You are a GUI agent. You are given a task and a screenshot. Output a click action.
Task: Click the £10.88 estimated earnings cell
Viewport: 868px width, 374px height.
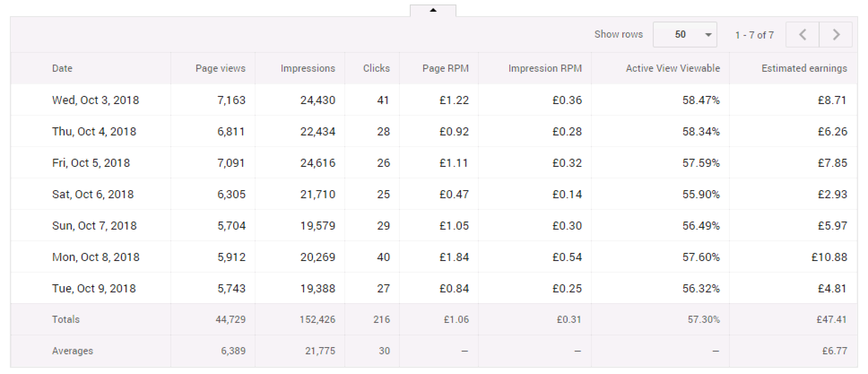point(829,257)
